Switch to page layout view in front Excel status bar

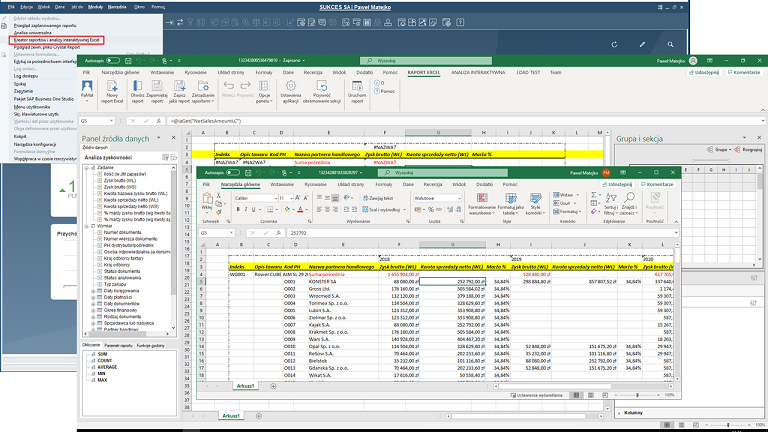591,395
